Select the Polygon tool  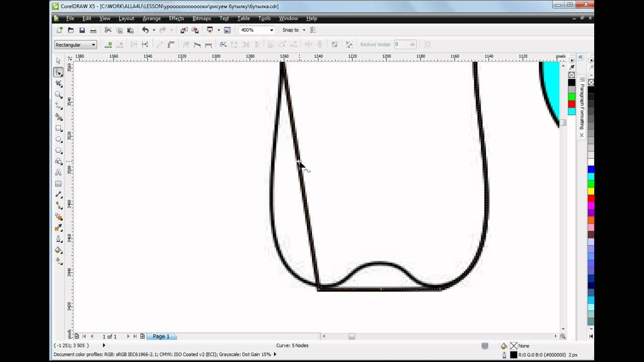coord(58,150)
